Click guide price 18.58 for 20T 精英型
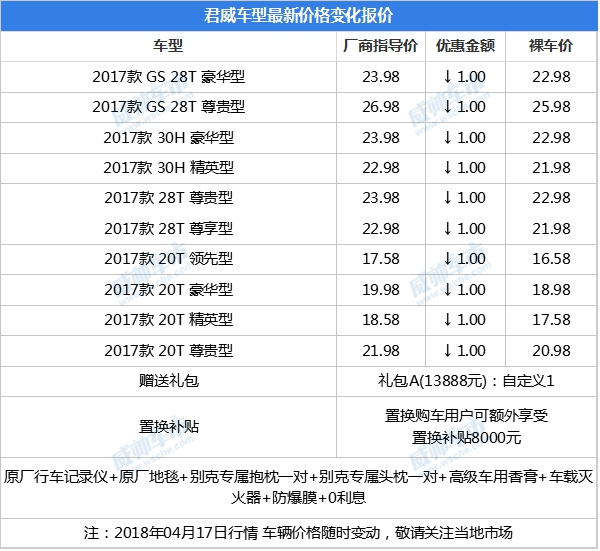This screenshot has width=600, height=551. 381,320
